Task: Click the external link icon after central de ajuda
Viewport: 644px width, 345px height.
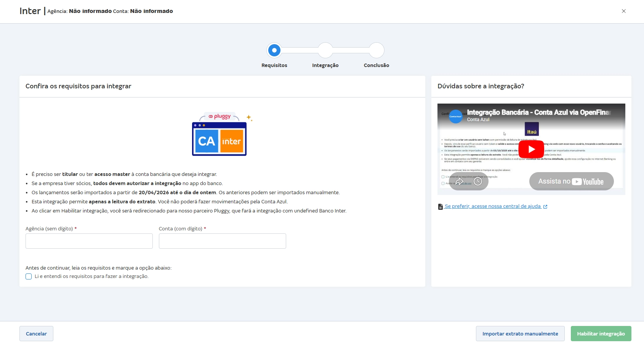Action: 545,207
